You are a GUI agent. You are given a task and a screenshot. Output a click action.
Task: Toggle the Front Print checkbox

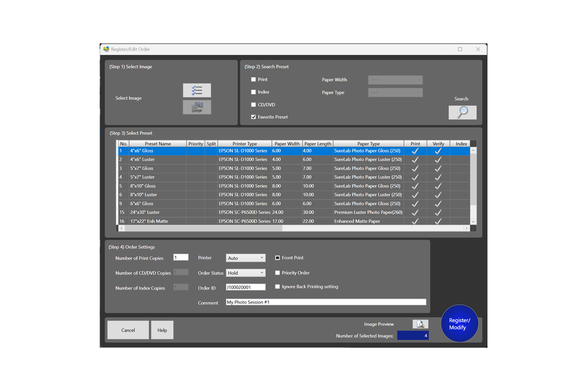(x=277, y=258)
